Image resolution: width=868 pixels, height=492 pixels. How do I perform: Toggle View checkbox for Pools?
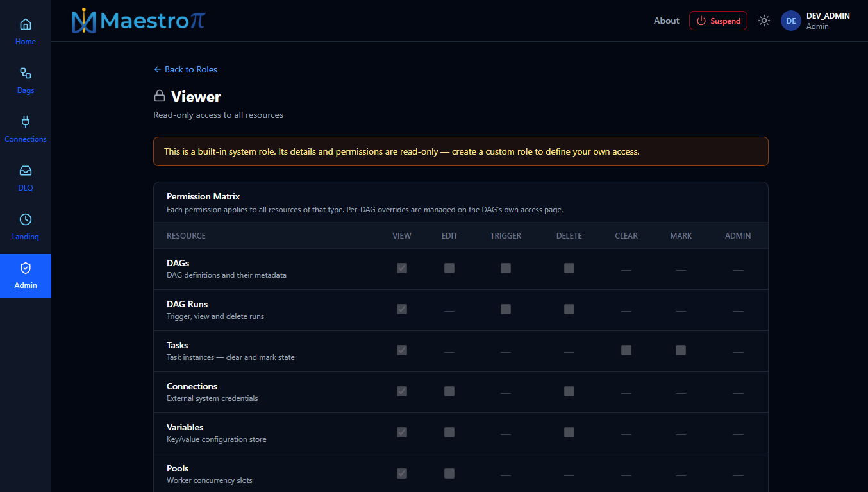402,473
